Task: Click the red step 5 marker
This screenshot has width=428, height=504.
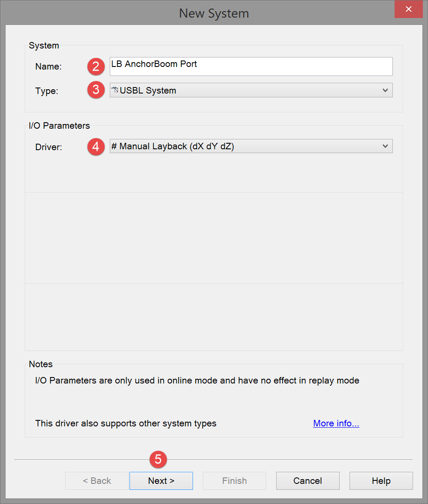Action: coord(158,459)
